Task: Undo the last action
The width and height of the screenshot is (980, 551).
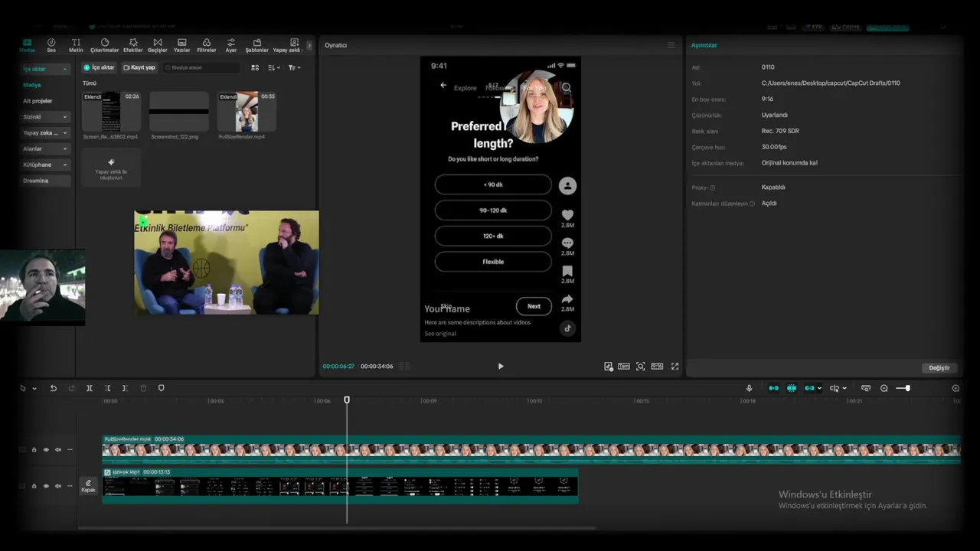Action: (54, 389)
